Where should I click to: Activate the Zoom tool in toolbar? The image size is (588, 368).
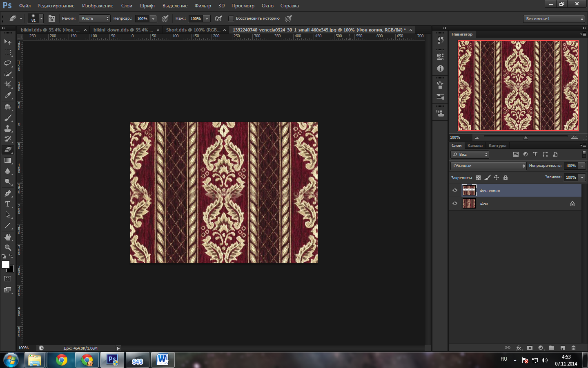[8, 248]
